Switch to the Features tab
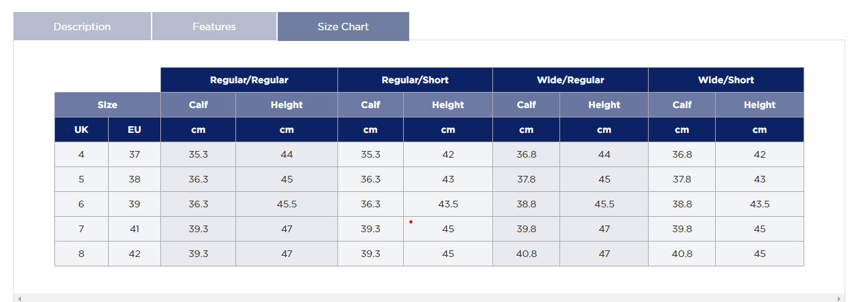 [x=214, y=27]
